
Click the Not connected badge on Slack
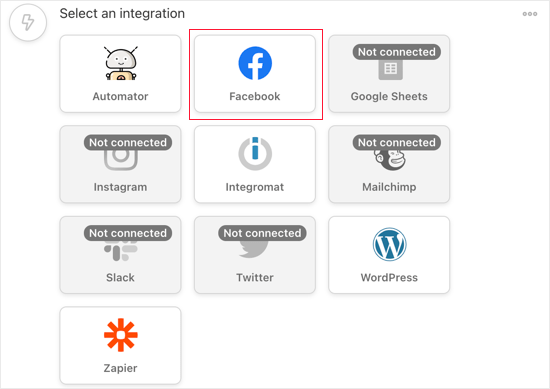[x=128, y=233]
